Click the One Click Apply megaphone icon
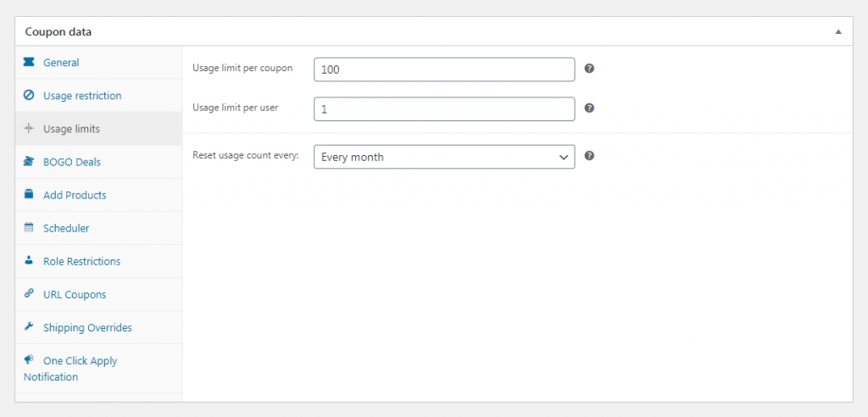The height and width of the screenshot is (417, 868). pyautogui.click(x=28, y=360)
